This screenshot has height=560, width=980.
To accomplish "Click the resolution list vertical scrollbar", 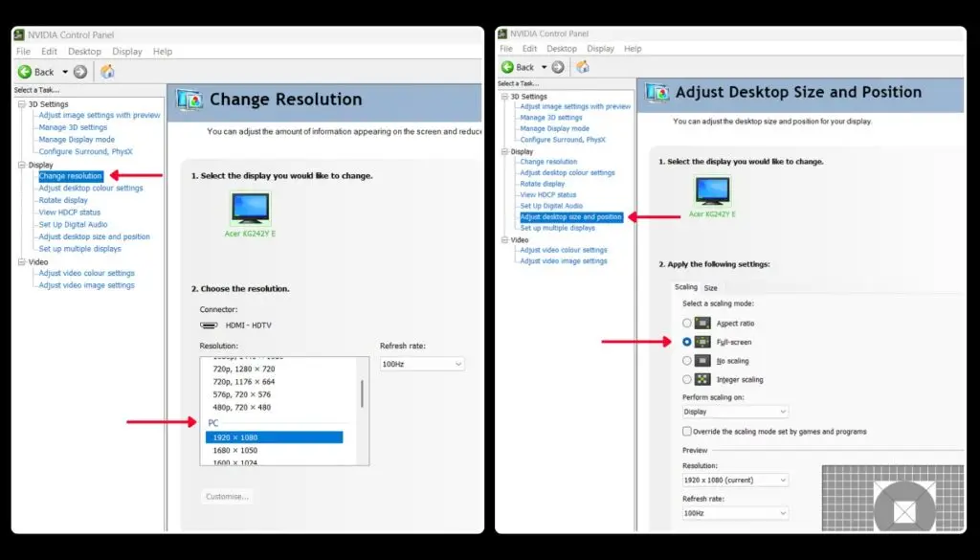I will click(x=362, y=393).
